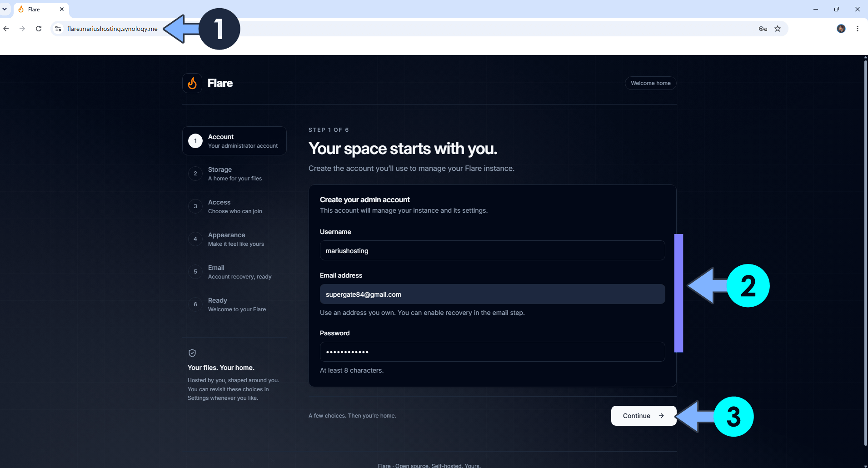Viewport: 868px width, 468px height.
Task: Click the Username input field
Action: tap(492, 250)
